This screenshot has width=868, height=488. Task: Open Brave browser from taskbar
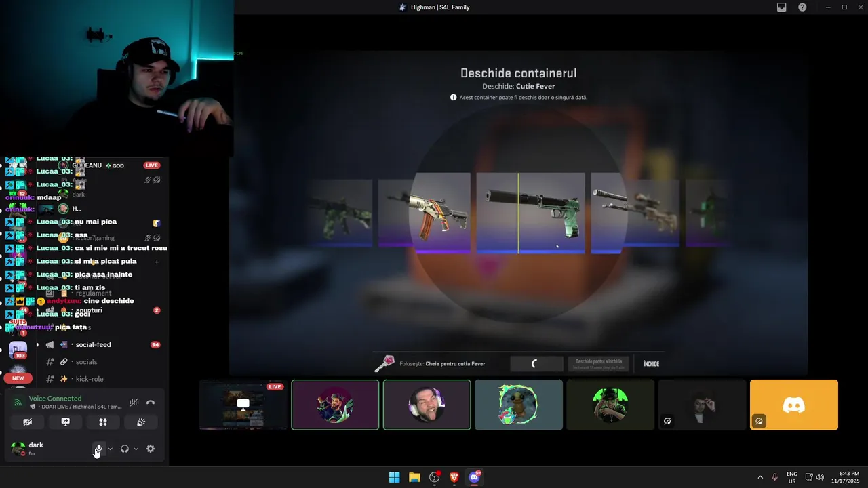(x=454, y=477)
